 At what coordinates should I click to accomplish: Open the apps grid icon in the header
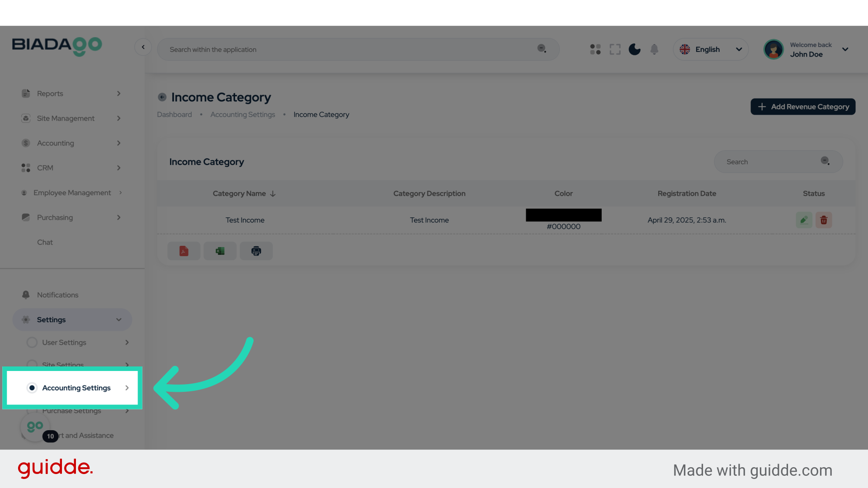tap(595, 49)
